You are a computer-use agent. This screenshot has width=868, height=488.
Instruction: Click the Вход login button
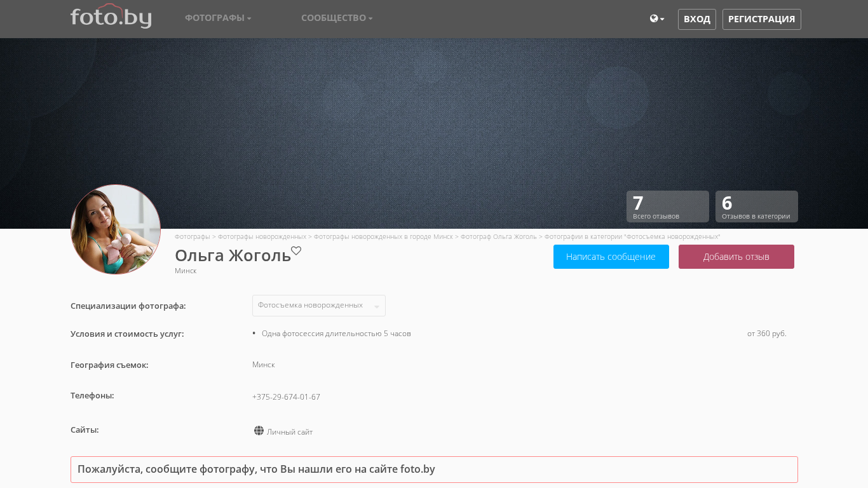point(697,19)
